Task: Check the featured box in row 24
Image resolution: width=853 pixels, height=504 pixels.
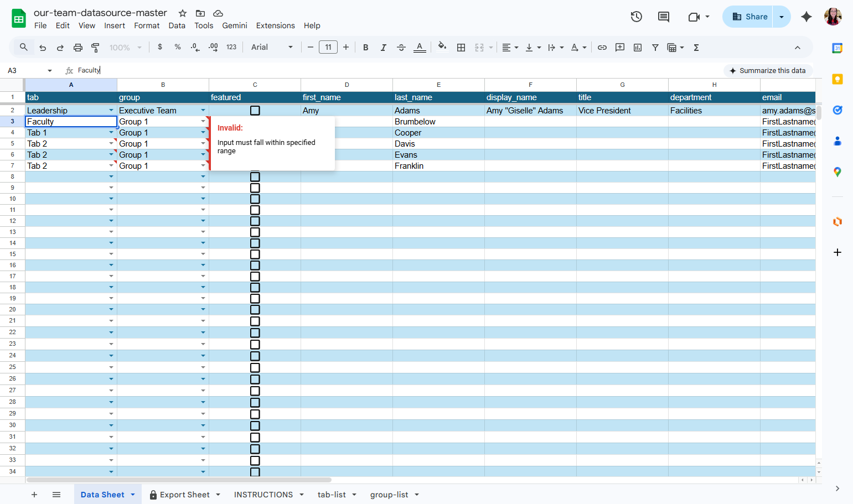Action: click(x=255, y=356)
